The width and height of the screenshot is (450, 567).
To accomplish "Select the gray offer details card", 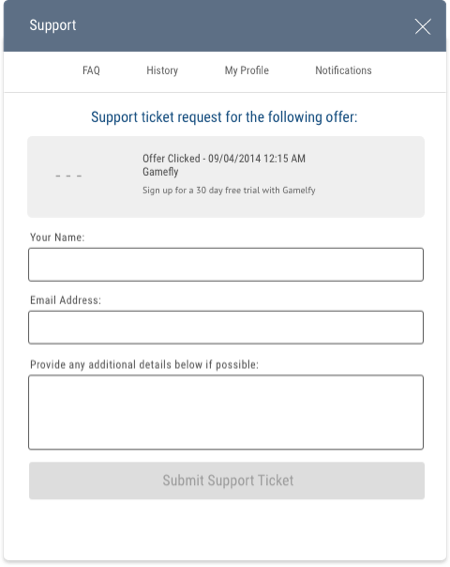I will pyautogui.click(x=226, y=177).
